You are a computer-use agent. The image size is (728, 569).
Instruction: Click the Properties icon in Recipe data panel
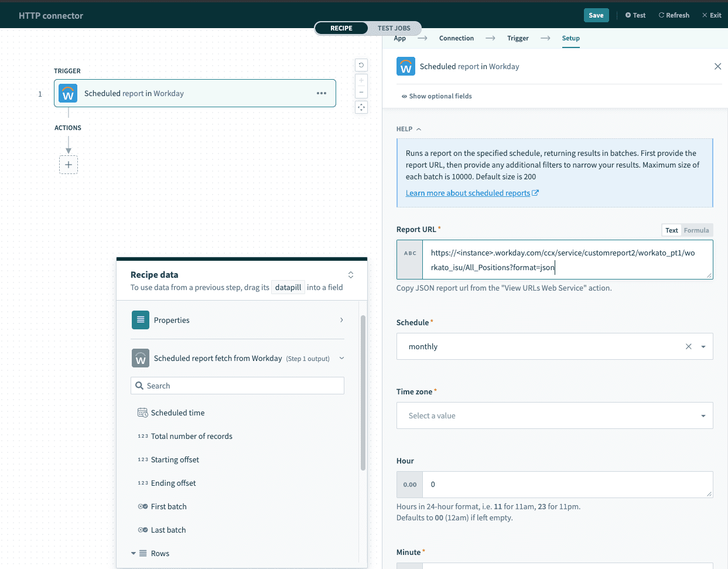coord(141,320)
